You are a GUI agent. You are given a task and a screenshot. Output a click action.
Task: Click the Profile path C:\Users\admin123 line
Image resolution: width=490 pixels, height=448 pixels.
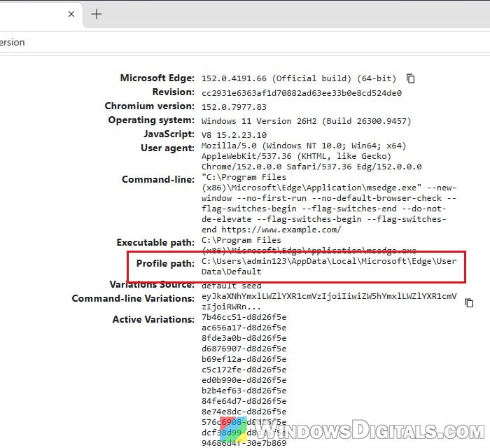point(329,261)
